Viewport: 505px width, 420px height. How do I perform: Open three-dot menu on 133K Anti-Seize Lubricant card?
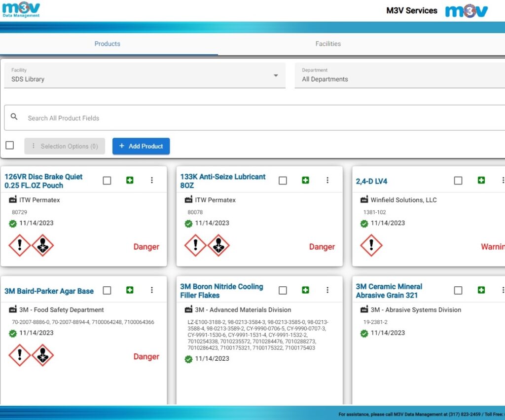coord(327,180)
